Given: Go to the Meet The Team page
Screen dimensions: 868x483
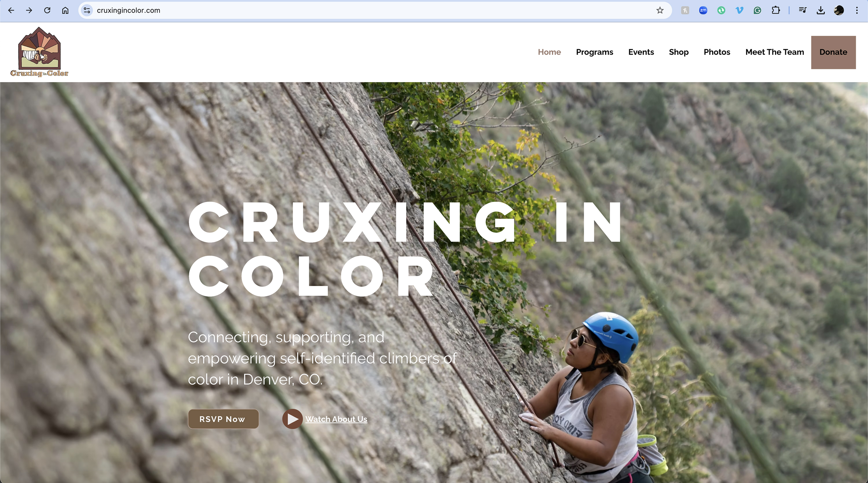Looking at the screenshot, I should coord(774,52).
